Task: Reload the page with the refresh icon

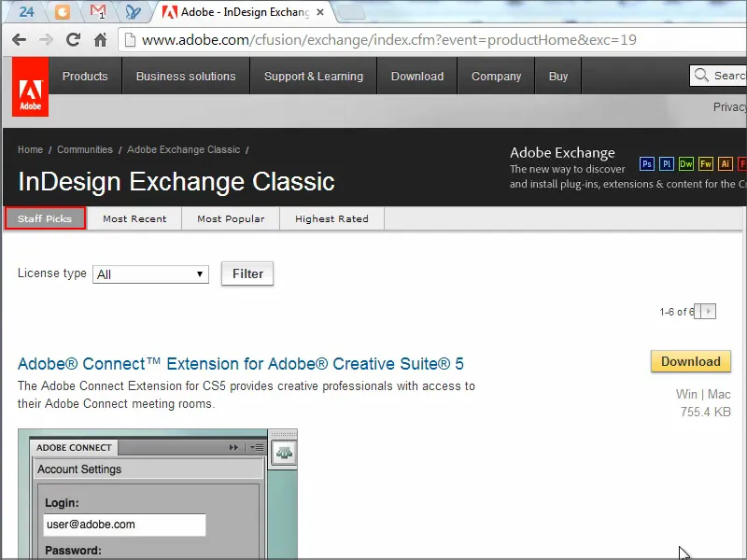Action: (73, 39)
